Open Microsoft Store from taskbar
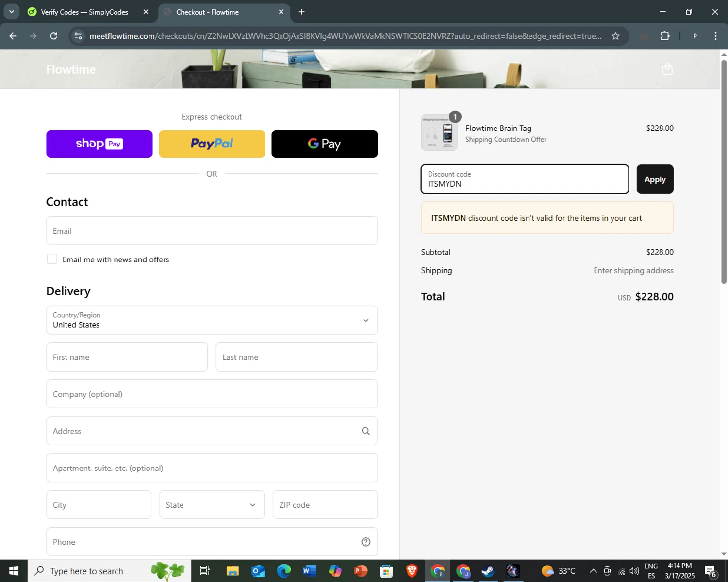This screenshot has height=582, width=728. point(386,571)
